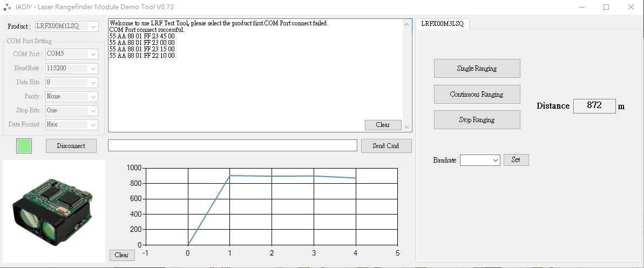Click the IADIY app icon in title bar
The image size is (644, 268).
(x=7, y=7)
